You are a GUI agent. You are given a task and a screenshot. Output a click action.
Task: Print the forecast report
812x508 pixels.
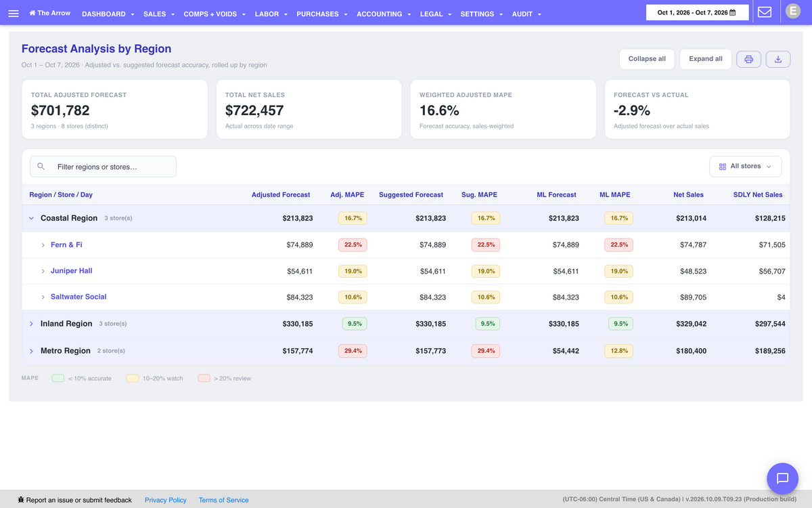tap(749, 59)
